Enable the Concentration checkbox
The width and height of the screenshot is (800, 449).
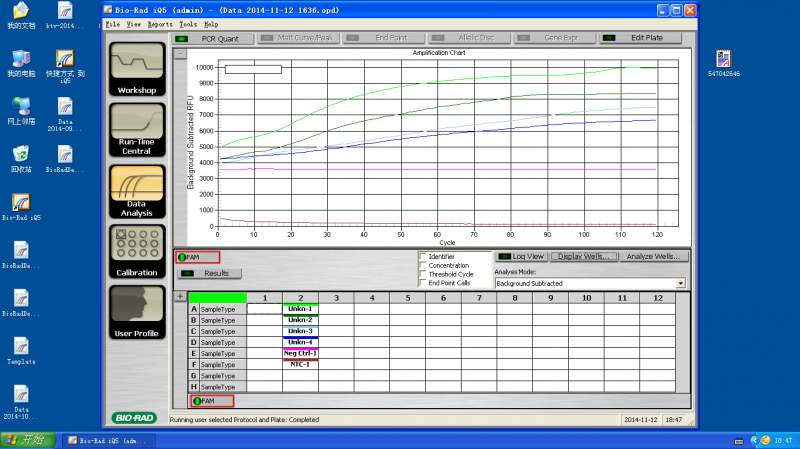click(x=422, y=265)
